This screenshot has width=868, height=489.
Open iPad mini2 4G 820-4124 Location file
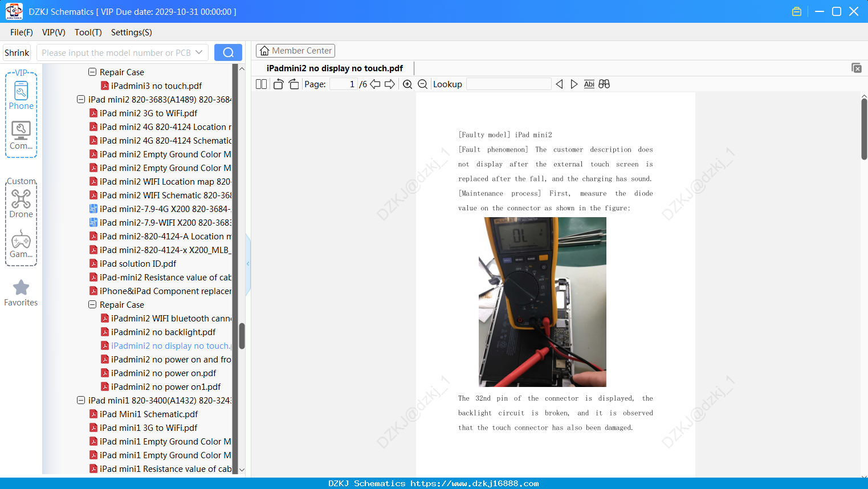tap(161, 127)
